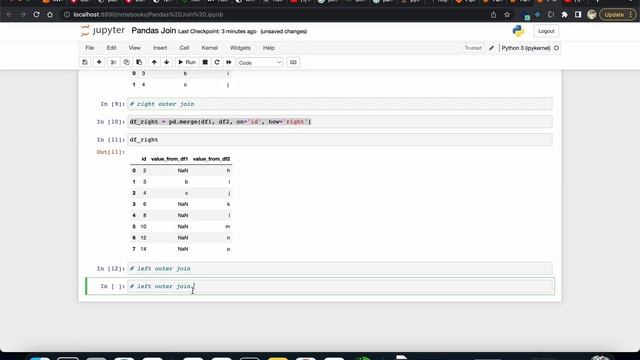Open the browser profile avatar

(591, 15)
